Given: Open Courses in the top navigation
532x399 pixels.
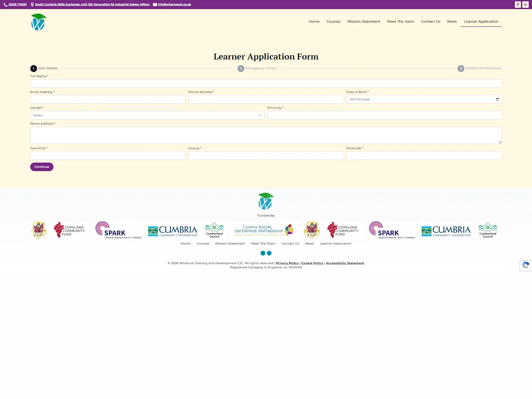Looking at the screenshot, I should [x=333, y=21].
